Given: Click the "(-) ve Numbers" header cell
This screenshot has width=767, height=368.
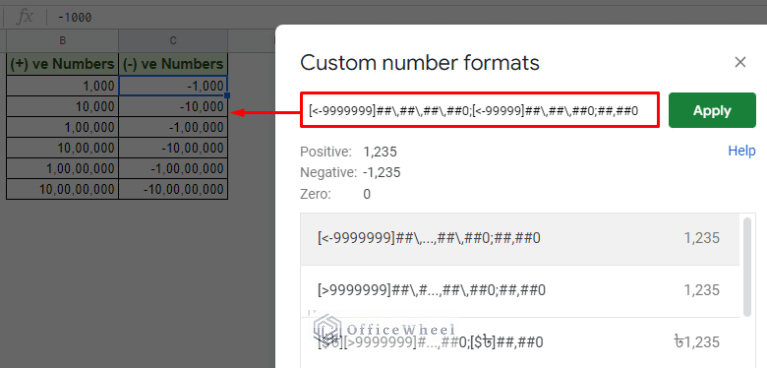Looking at the screenshot, I should click(x=173, y=64).
